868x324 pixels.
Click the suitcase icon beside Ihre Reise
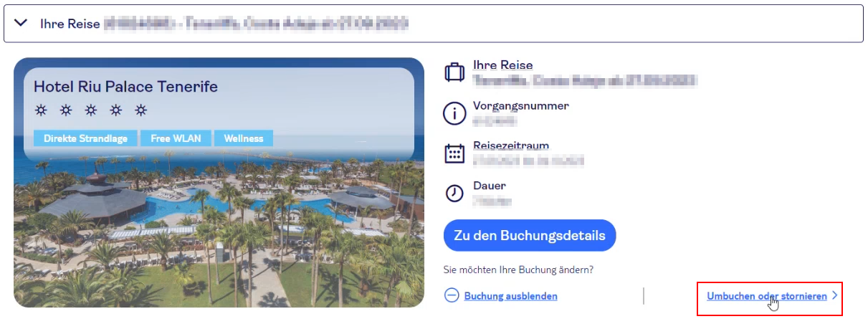coord(454,73)
